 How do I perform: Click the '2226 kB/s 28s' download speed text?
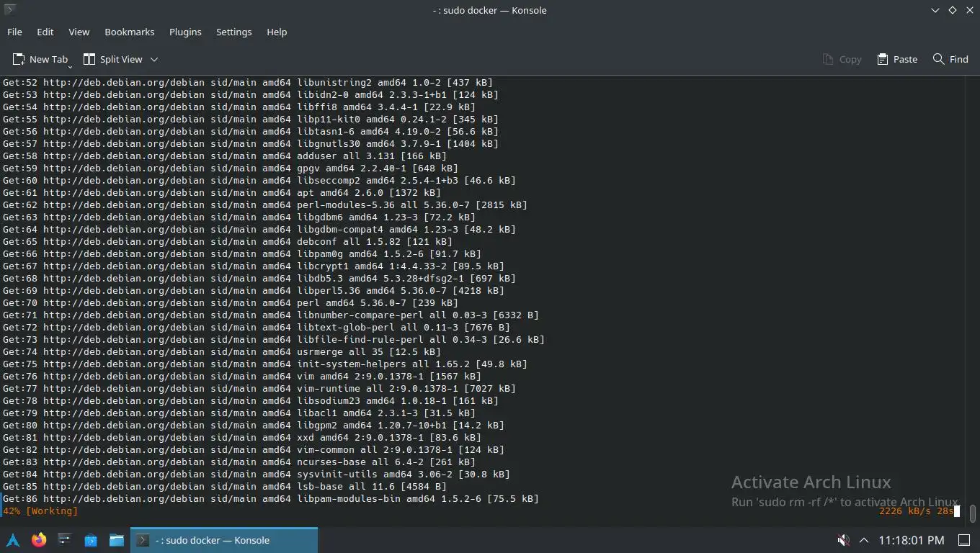(917, 511)
